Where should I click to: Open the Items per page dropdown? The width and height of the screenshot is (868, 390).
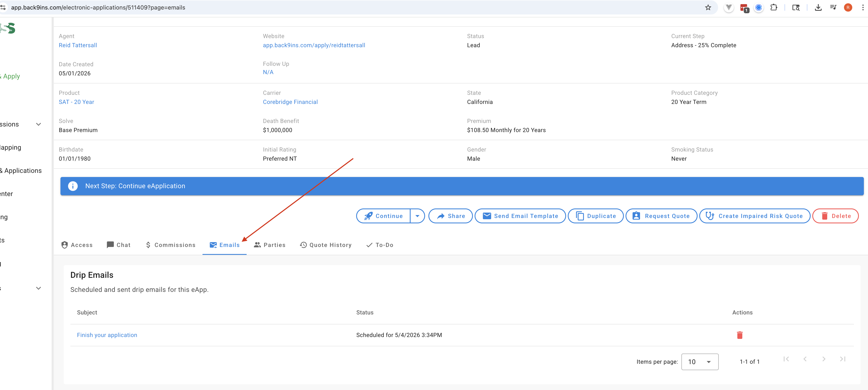tap(700, 362)
